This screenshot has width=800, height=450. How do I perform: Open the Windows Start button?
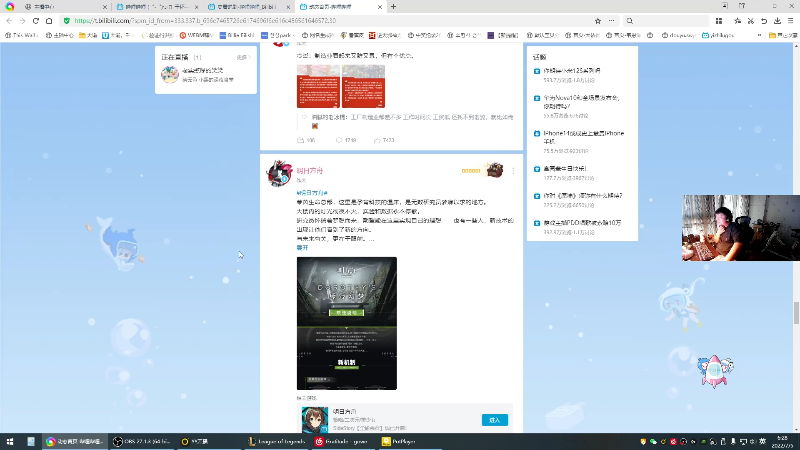point(10,441)
